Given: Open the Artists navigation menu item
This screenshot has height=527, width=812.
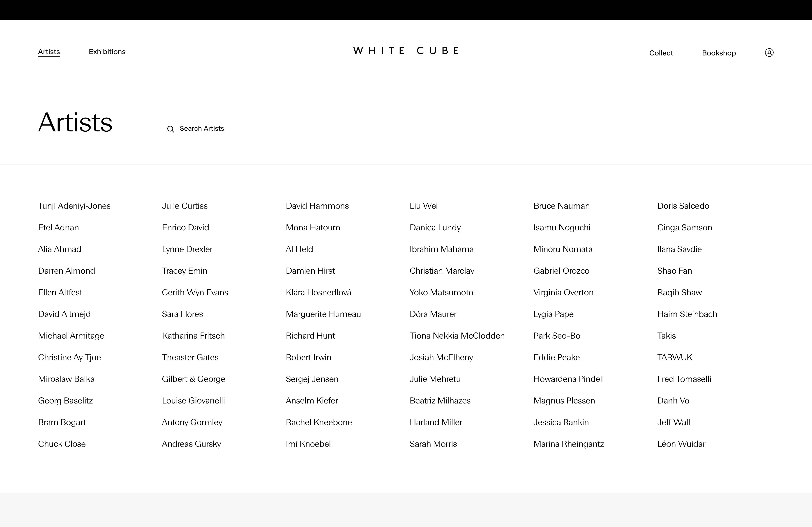Looking at the screenshot, I should [x=49, y=52].
